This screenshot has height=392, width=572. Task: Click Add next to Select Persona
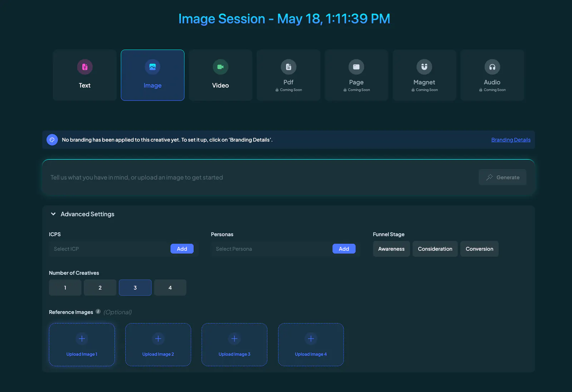[344, 249]
